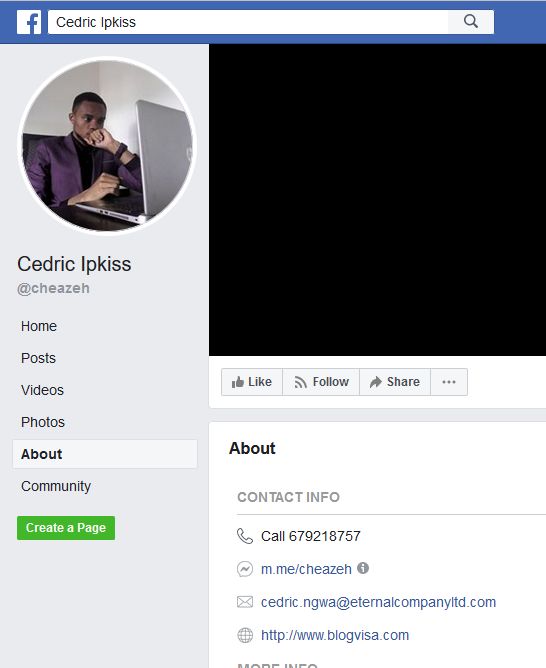The width and height of the screenshot is (546, 668).
Task: Click the envelope email icon
Action: (x=245, y=602)
